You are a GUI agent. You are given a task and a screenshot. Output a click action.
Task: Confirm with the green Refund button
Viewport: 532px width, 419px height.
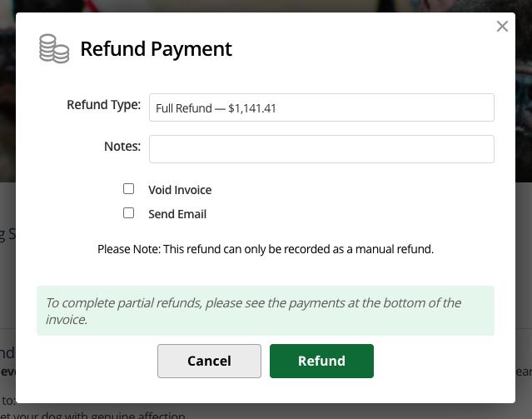coord(321,361)
